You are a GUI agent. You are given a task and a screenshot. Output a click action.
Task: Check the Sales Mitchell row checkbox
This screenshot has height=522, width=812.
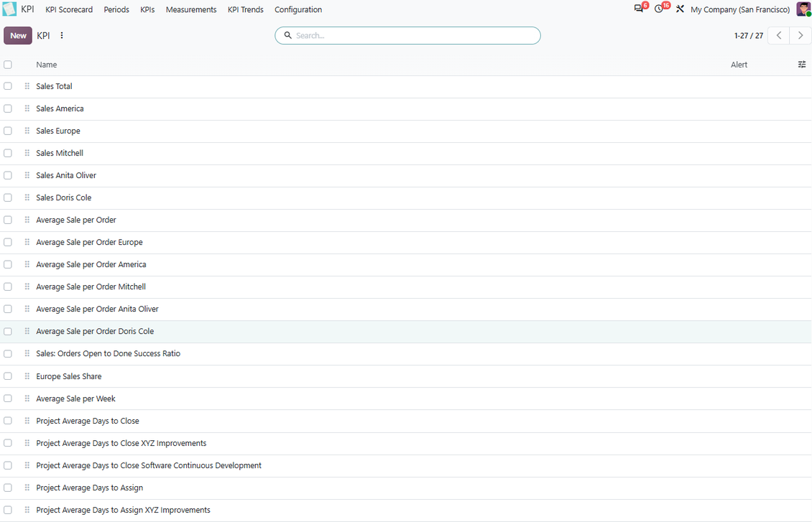coord(8,153)
